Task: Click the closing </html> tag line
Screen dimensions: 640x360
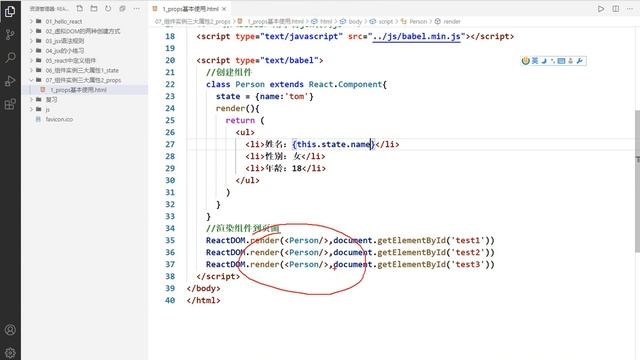Action: click(203, 300)
